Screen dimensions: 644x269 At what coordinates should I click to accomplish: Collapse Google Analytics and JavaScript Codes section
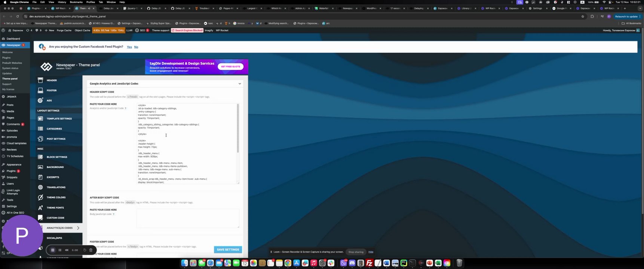[x=240, y=84]
